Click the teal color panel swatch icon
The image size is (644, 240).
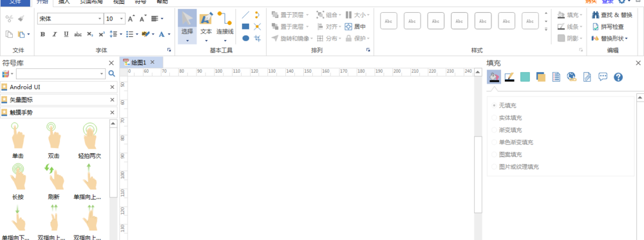click(525, 77)
